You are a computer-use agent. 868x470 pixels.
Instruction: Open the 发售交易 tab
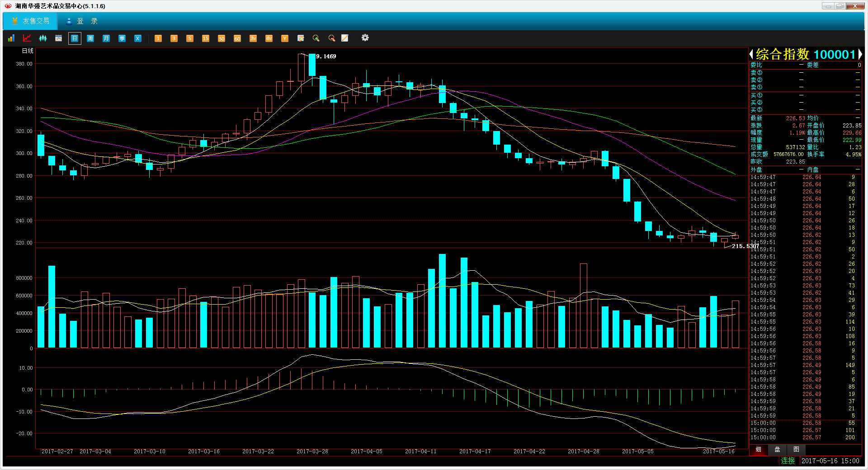pos(31,21)
